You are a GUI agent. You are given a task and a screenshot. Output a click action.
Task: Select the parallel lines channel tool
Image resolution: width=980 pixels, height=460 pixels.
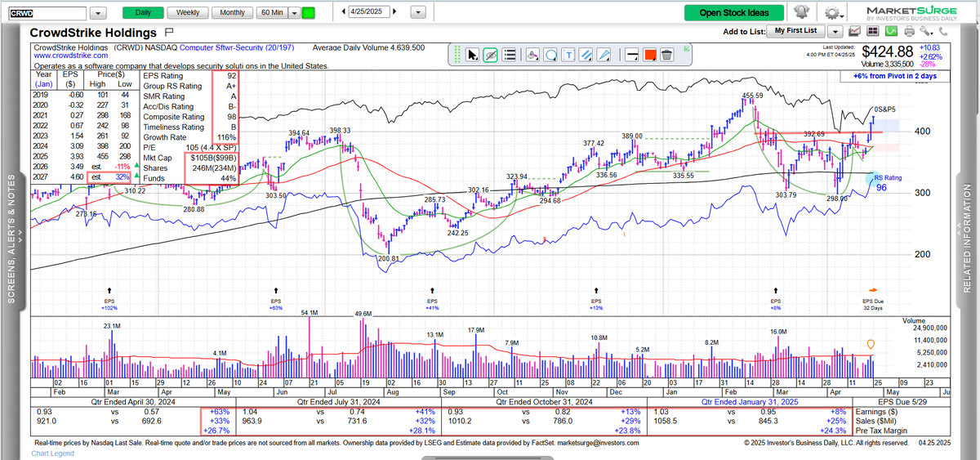tap(586, 55)
